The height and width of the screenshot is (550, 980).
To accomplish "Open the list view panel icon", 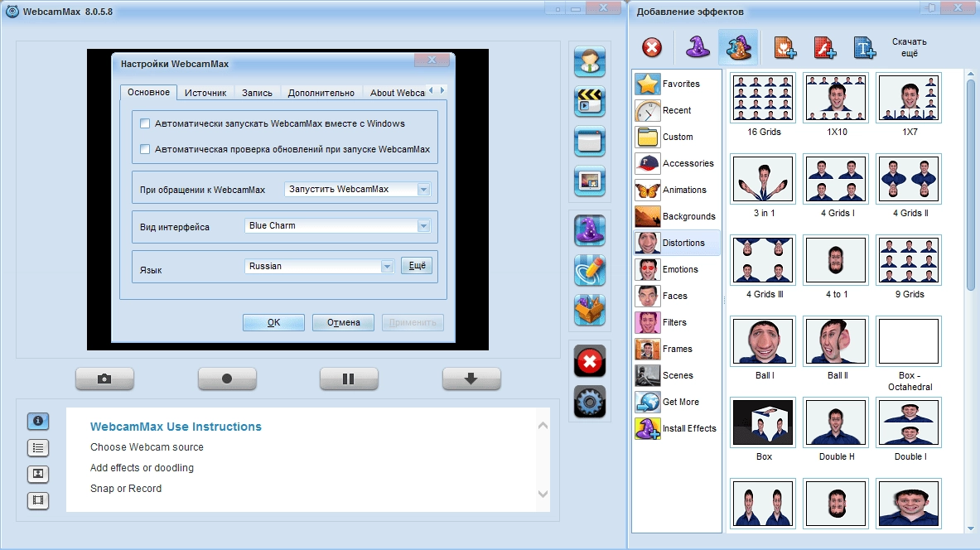I will tap(38, 447).
